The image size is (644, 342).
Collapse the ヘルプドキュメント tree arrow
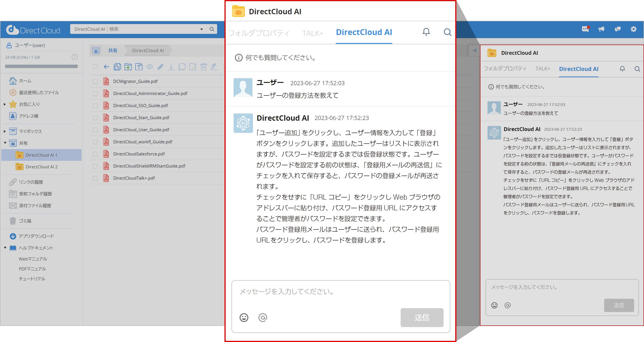coord(5,248)
